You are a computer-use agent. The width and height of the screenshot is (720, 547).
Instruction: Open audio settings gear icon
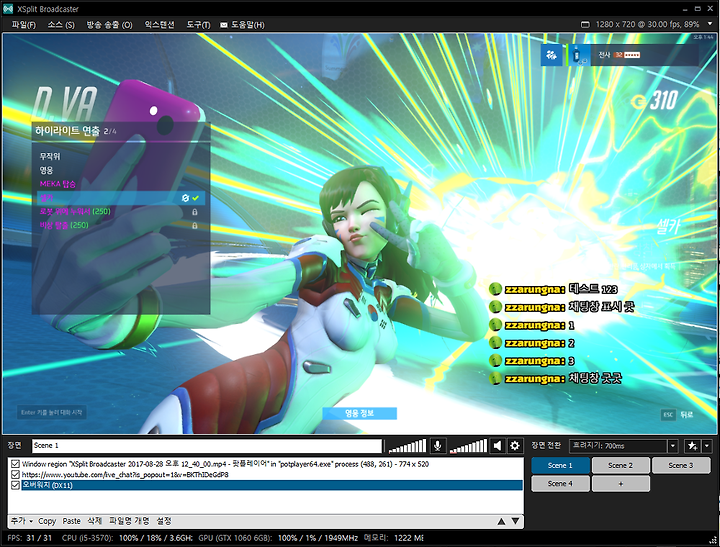515,445
